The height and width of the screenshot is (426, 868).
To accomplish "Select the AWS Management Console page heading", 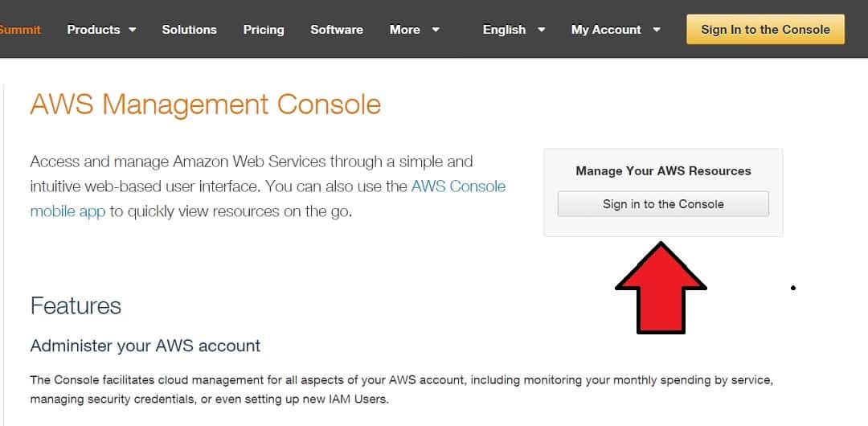I will click(x=206, y=104).
